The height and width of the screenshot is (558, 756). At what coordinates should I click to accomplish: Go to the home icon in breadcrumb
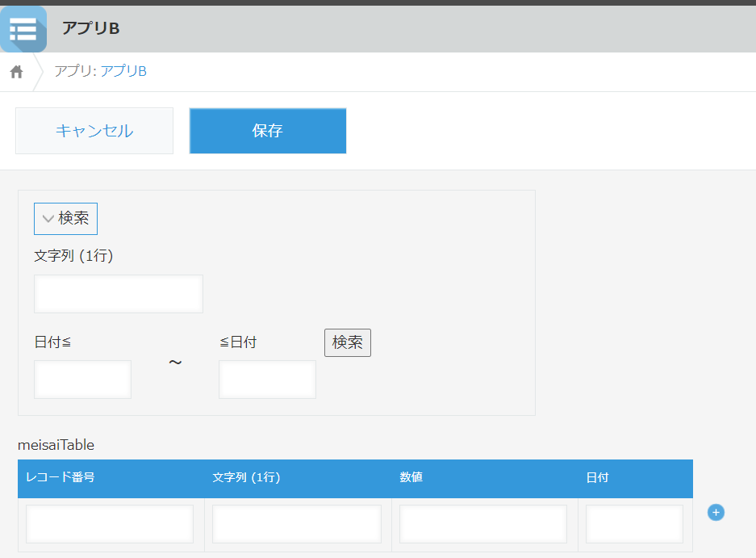pyautogui.click(x=16, y=71)
